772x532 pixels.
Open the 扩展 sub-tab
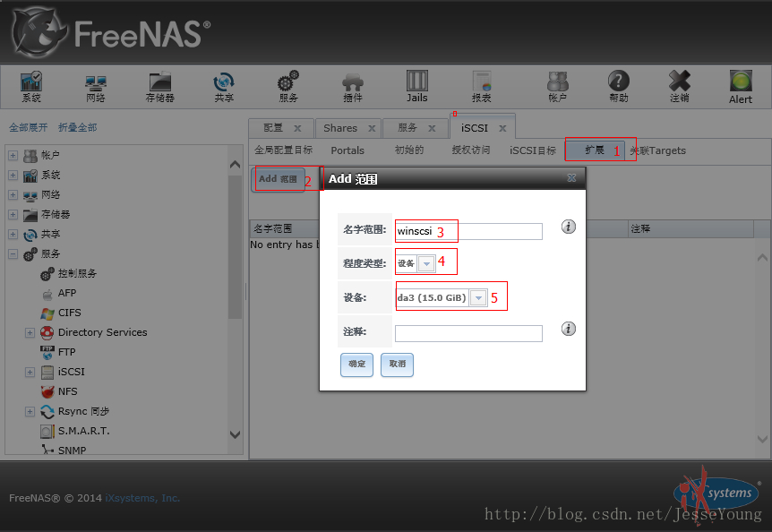[x=595, y=150]
